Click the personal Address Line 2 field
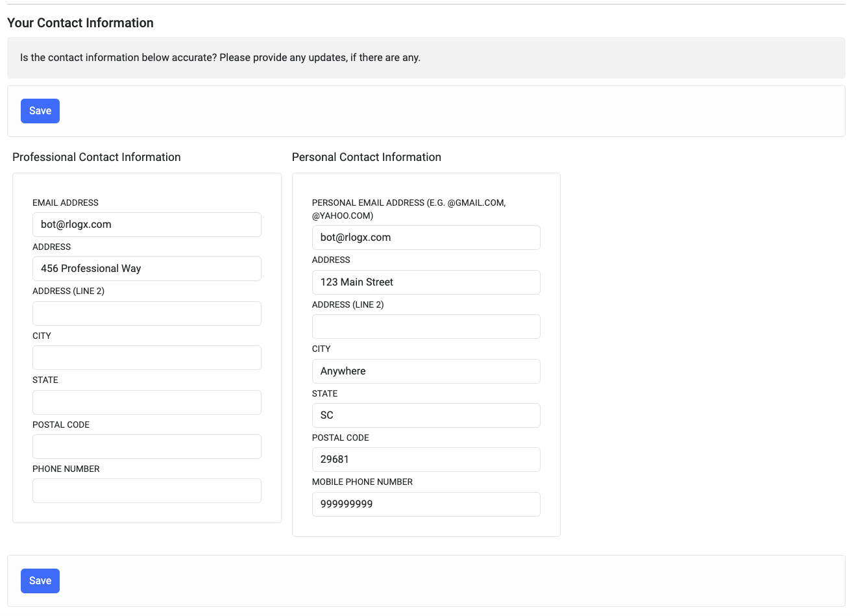This screenshot has height=616, width=854. coord(426,326)
